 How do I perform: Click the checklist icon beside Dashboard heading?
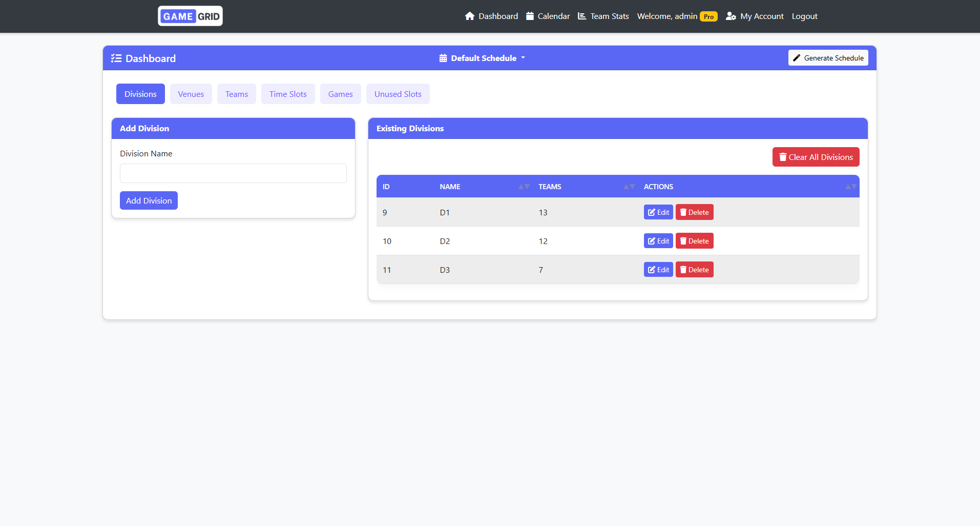[117, 58]
